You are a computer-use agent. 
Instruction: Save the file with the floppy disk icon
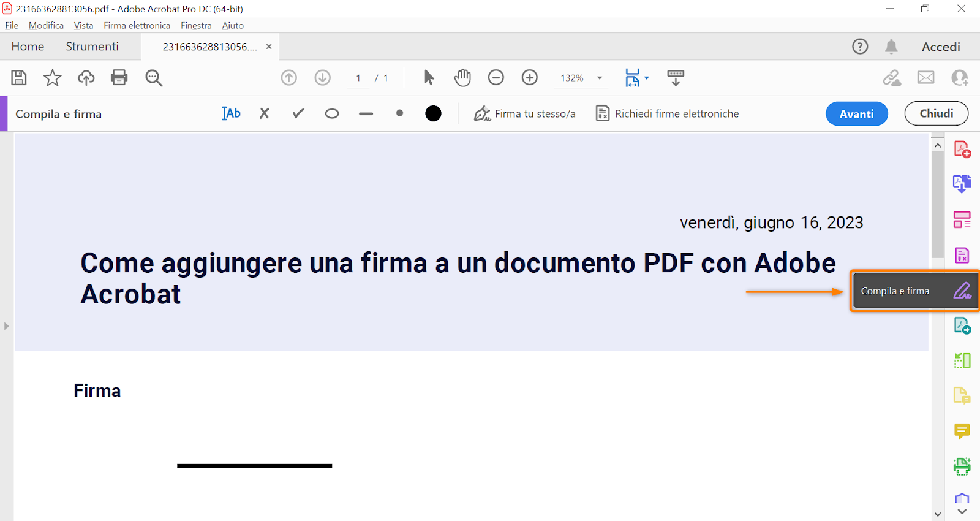click(19, 78)
